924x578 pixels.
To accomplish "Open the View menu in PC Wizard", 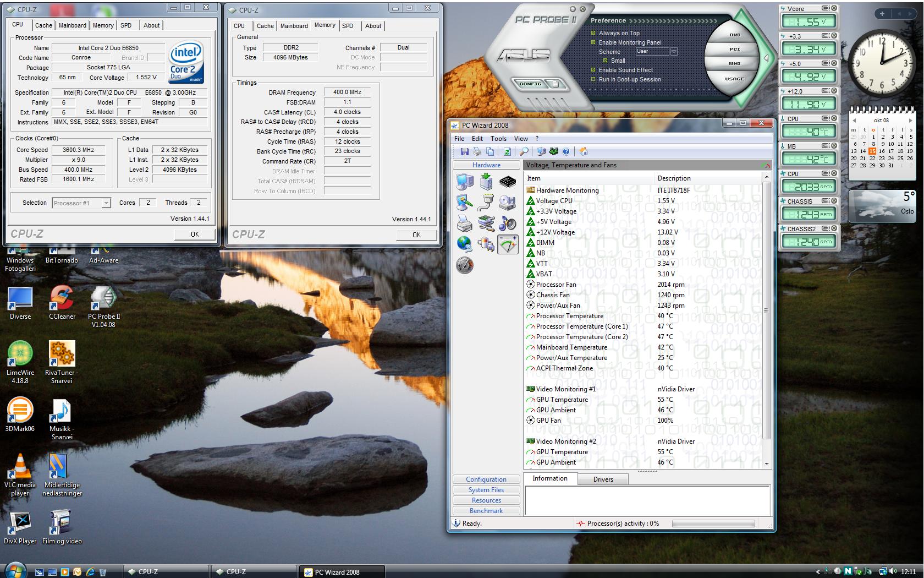I will tap(521, 139).
